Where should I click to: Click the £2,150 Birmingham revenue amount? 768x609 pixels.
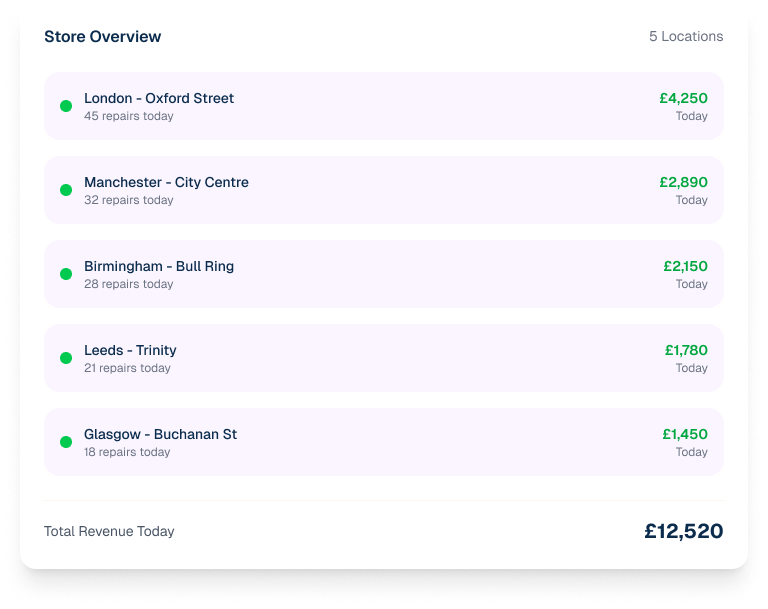coord(685,266)
